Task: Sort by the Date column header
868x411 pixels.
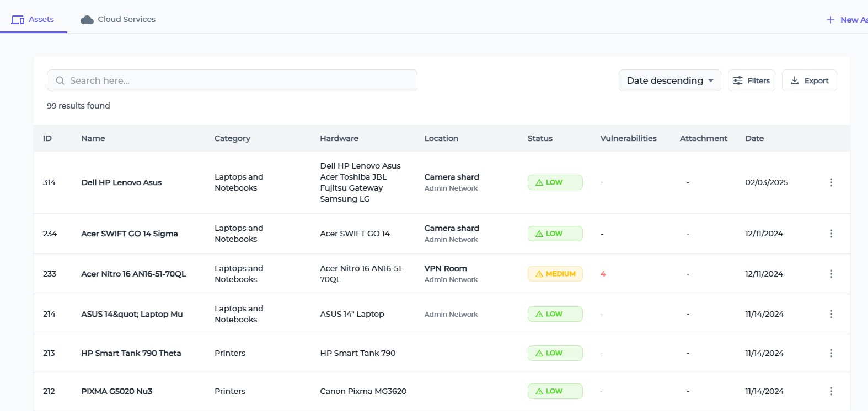Action: pyautogui.click(x=754, y=138)
